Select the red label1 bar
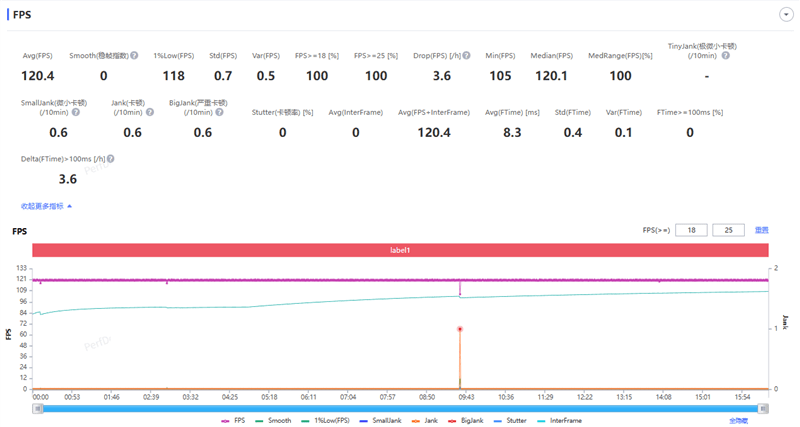800x427 pixels. click(x=400, y=250)
